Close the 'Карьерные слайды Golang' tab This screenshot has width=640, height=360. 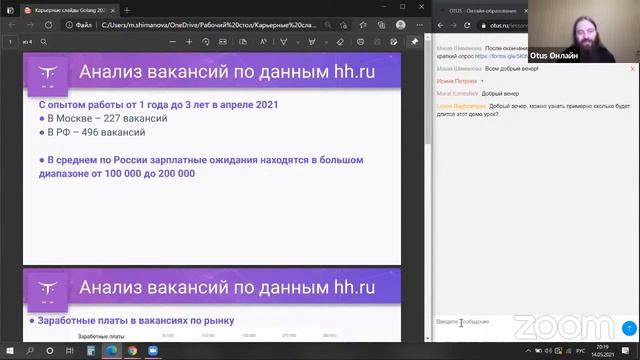point(113,10)
